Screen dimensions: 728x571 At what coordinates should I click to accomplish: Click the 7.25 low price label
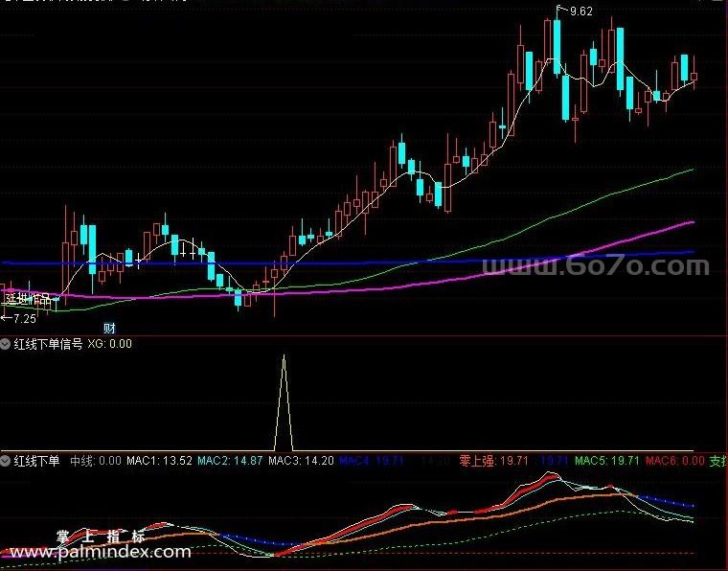[25, 319]
